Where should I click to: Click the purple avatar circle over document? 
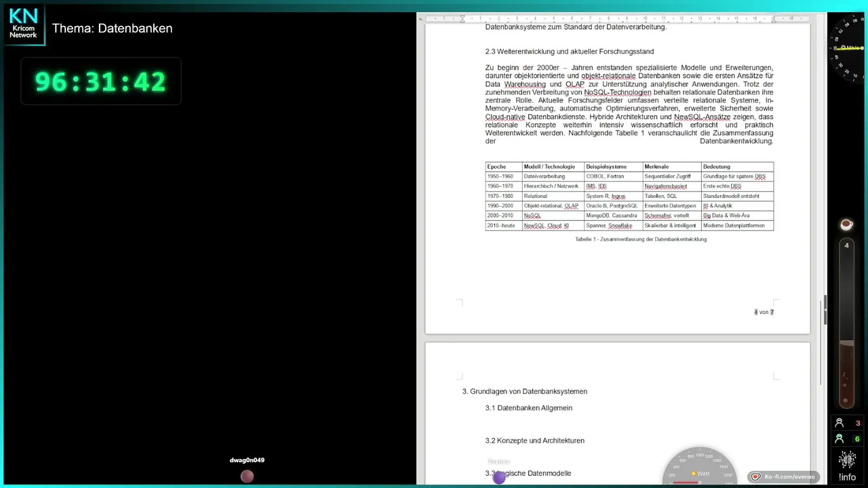[499, 477]
